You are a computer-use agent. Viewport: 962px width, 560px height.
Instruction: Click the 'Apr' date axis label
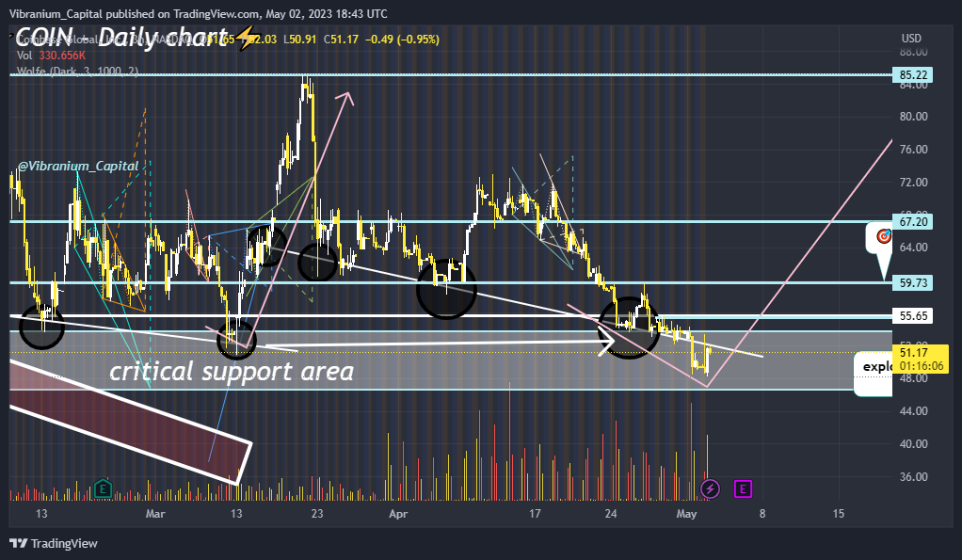[398, 514]
